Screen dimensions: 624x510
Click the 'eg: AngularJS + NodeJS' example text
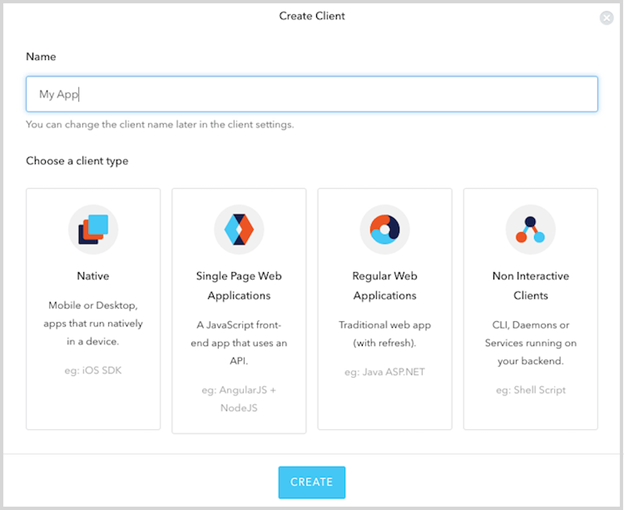coord(239,399)
